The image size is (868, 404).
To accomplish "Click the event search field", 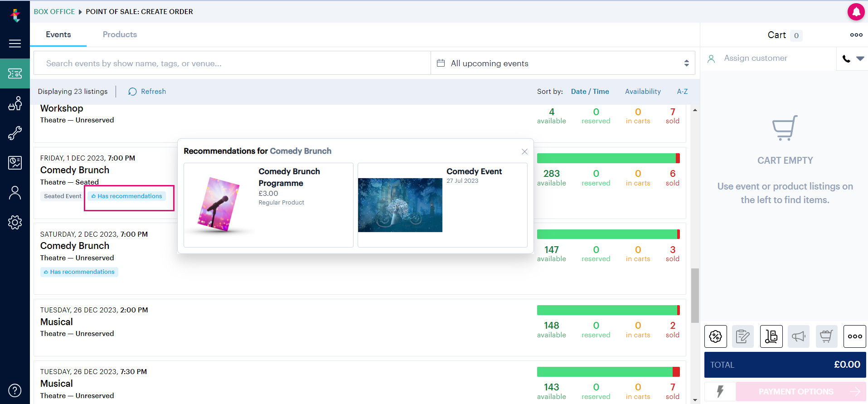I will tap(232, 63).
